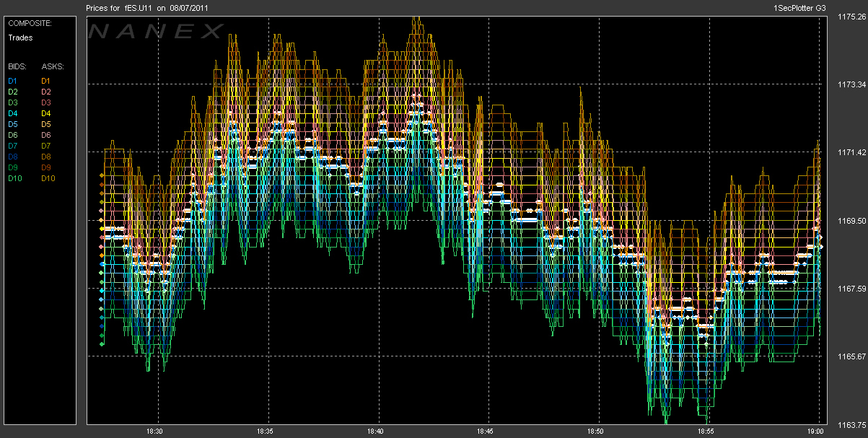Select the D10 bid depth legend label
Screen dimensions: 868x438
[14, 178]
